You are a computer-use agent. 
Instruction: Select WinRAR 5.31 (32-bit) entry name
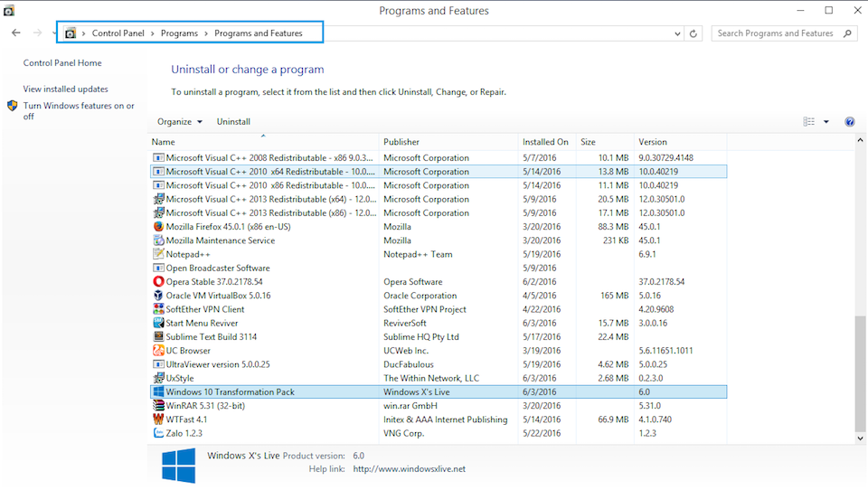[x=205, y=406]
